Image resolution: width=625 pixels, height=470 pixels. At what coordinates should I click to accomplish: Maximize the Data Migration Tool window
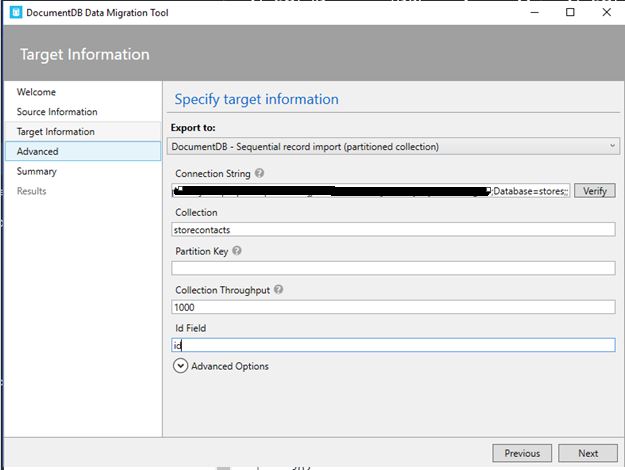570,12
